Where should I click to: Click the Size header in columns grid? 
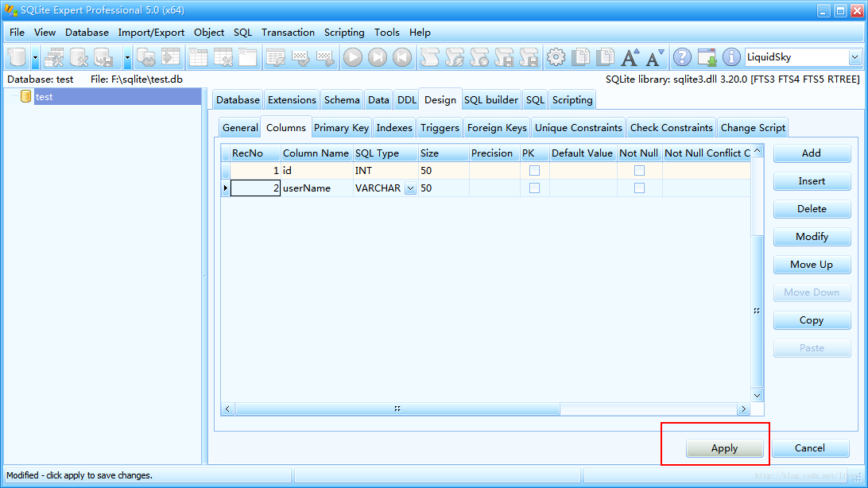[x=443, y=153]
